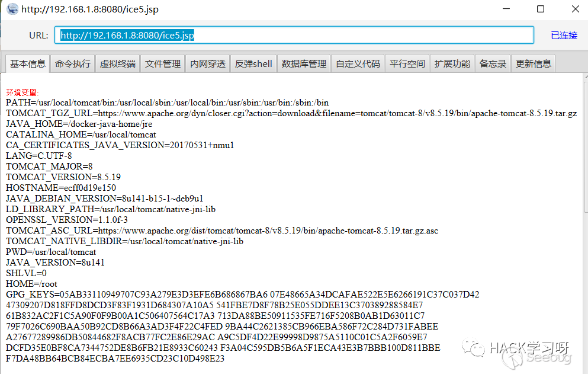Click the HOME=/root line
This screenshot has width=588, height=374.
[x=31, y=284]
